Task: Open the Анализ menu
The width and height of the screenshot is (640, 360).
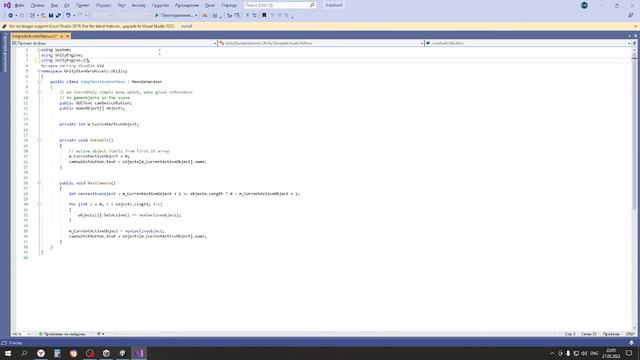Action: [x=138, y=5]
